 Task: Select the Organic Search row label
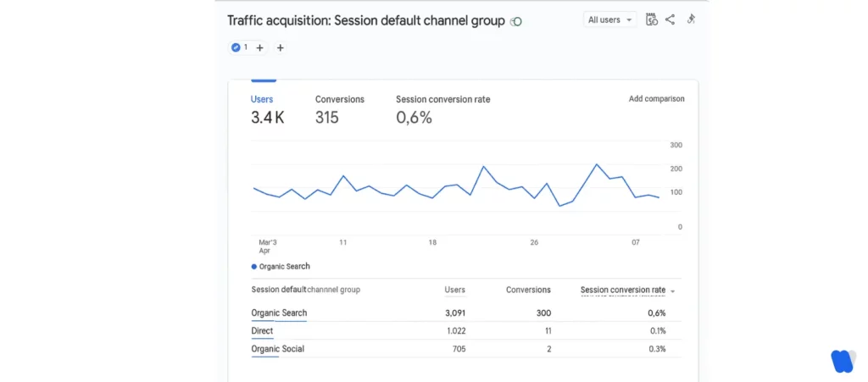point(279,313)
